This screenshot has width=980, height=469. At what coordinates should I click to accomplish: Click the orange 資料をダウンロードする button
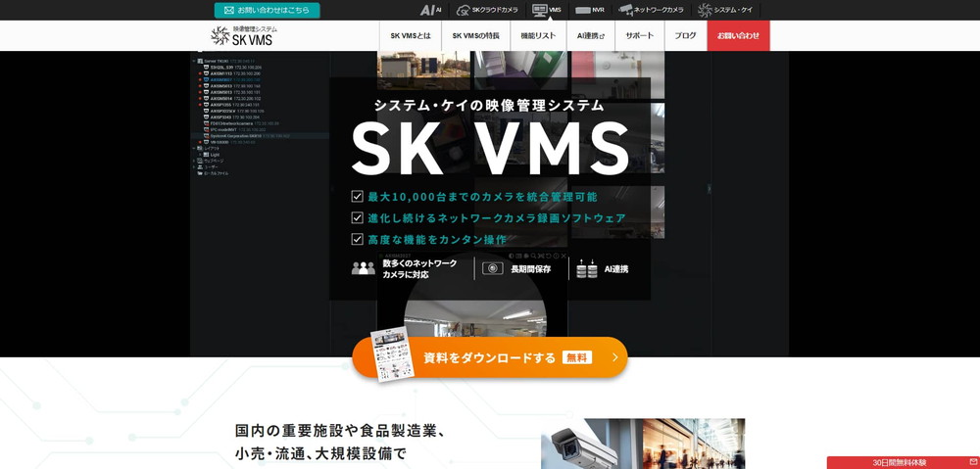pos(490,357)
